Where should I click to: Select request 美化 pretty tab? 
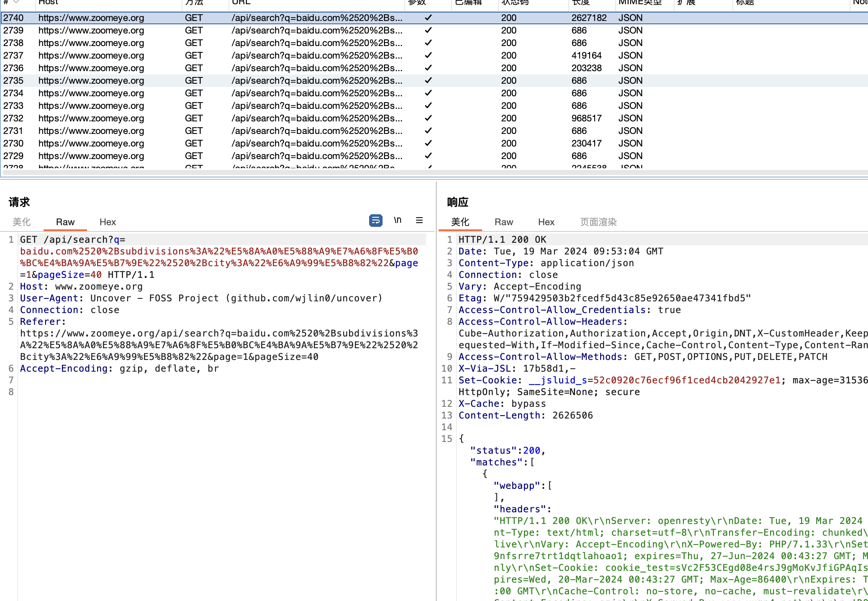(x=22, y=222)
